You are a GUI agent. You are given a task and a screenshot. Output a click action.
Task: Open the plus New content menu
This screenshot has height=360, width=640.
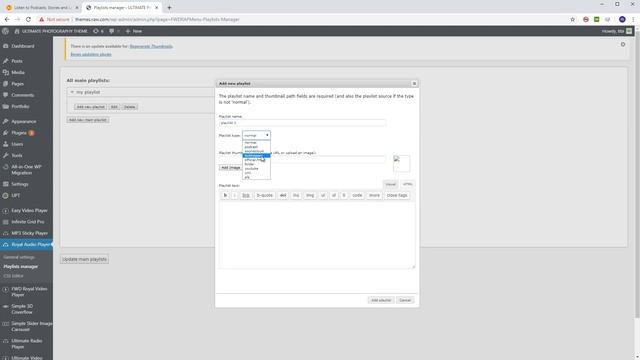[133, 31]
